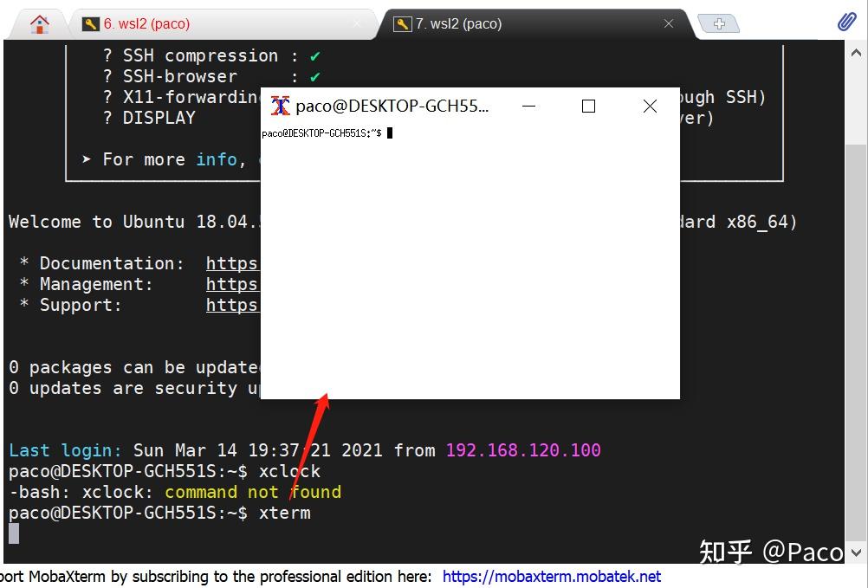Click the terminal icon on tab 7

(402, 24)
